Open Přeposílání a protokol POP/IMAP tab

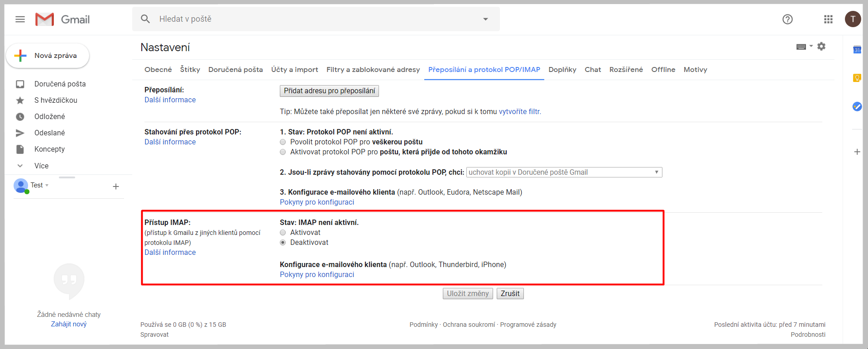[484, 70]
